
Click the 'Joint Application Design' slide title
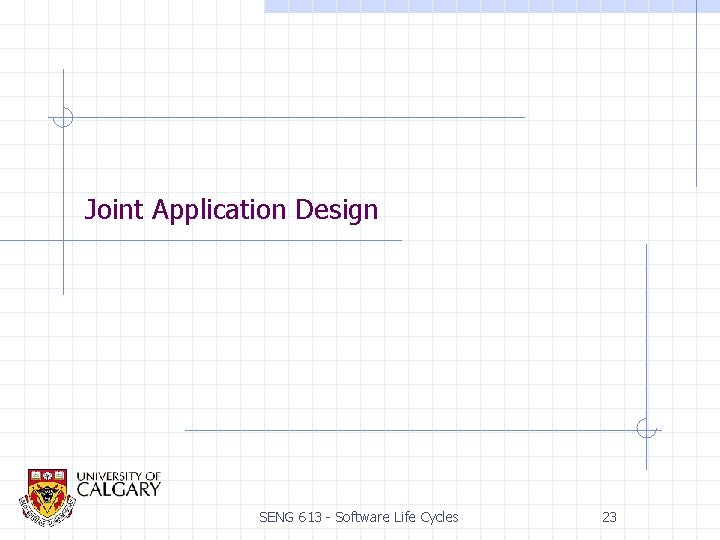pos(231,210)
